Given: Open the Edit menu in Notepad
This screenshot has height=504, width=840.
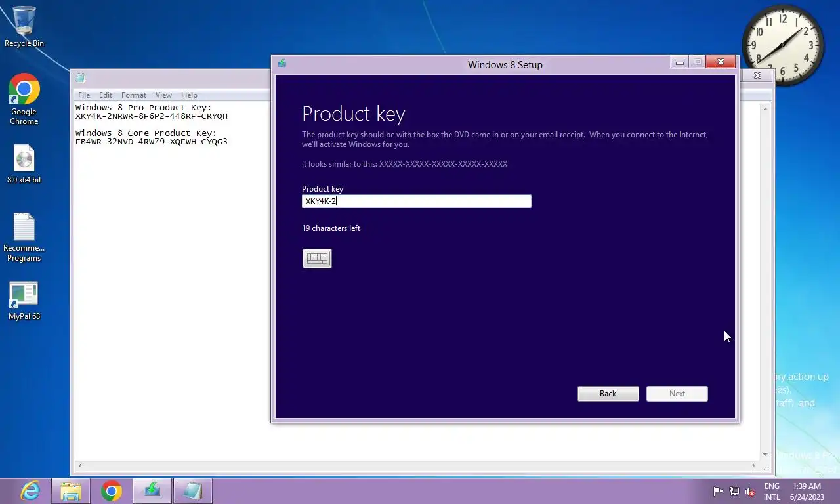Looking at the screenshot, I should [x=106, y=95].
